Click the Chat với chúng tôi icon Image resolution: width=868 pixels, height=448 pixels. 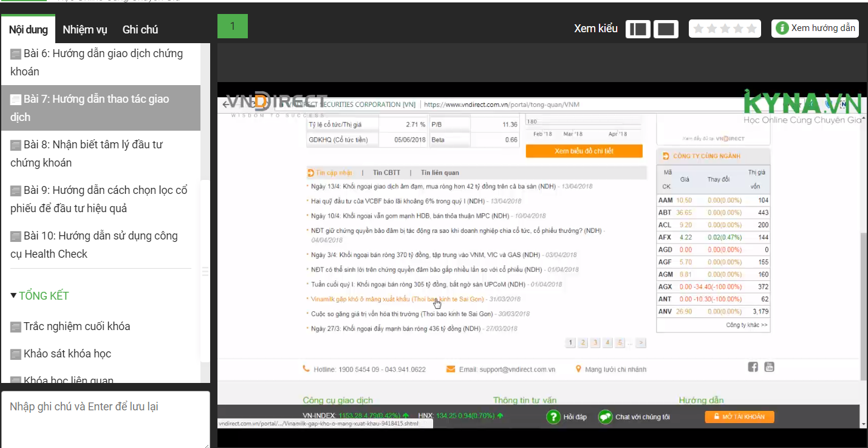click(605, 417)
